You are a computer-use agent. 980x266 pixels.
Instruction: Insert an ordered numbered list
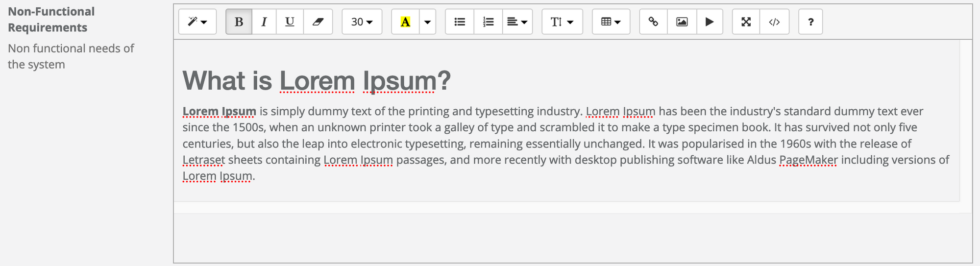tap(488, 22)
